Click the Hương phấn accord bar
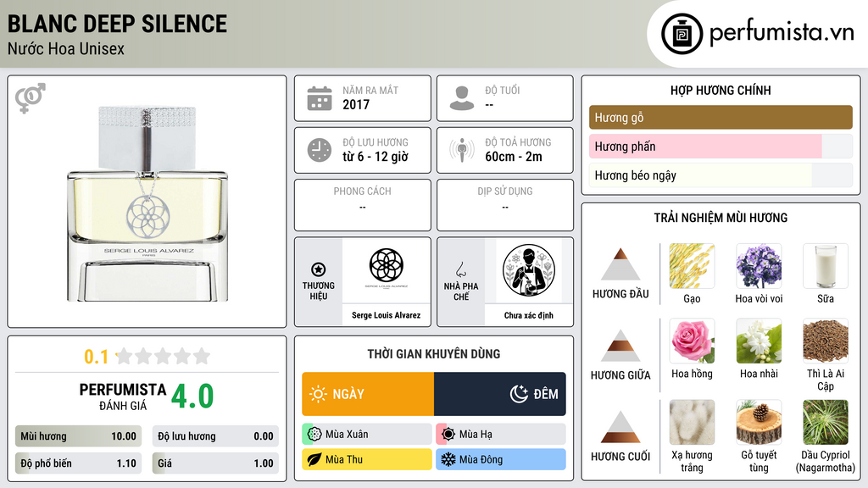Viewport: 868px width, 488px height. [721, 146]
